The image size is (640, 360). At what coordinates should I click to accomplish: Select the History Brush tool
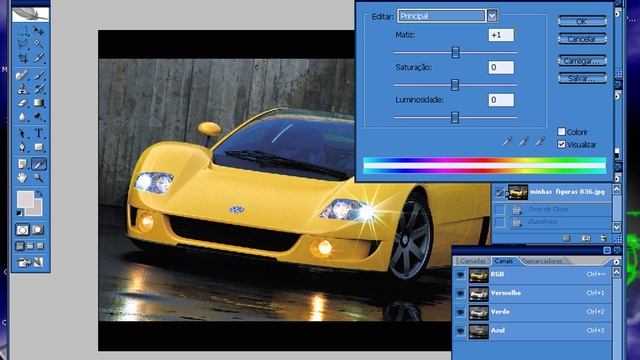39,89
